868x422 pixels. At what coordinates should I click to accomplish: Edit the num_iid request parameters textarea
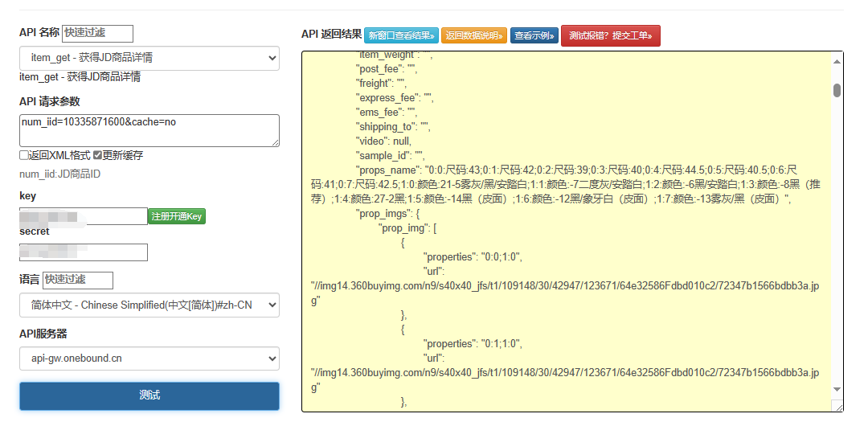point(149,131)
